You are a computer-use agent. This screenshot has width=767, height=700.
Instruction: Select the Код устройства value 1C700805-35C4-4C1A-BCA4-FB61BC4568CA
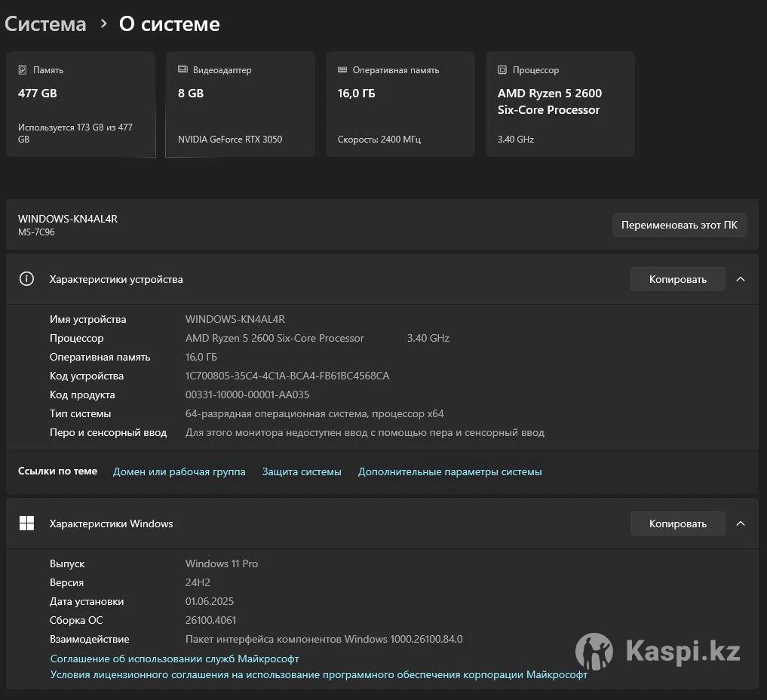pyautogui.click(x=287, y=376)
